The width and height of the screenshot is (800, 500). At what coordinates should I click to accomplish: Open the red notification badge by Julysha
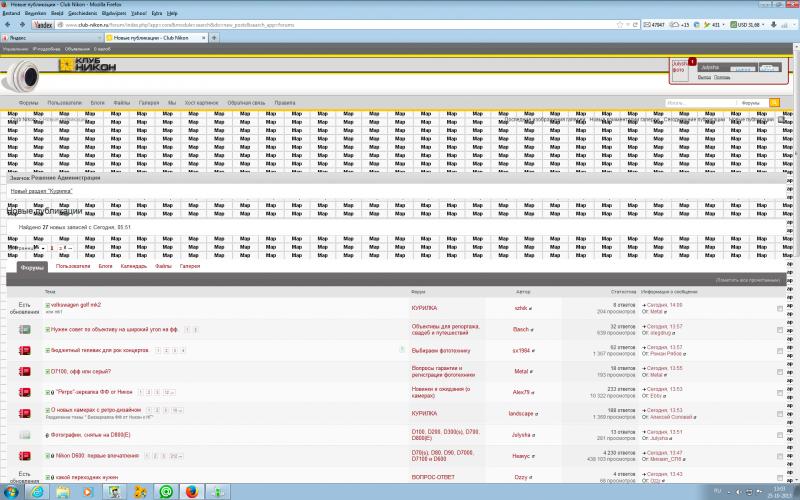[x=692, y=61]
